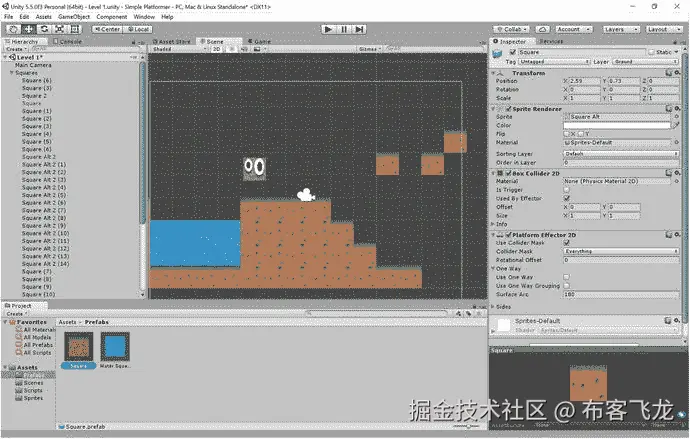Collapse the One Way foldout
The image size is (690, 439).
coord(493,268)
